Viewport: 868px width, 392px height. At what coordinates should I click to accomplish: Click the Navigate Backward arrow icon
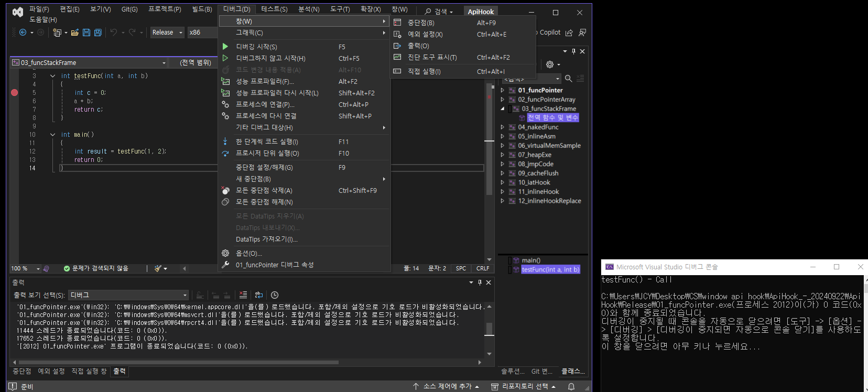23,32
